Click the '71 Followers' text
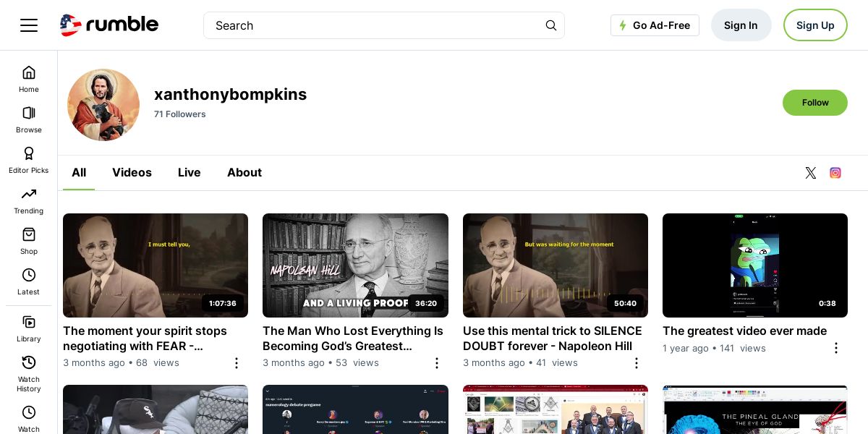The height and width of the screenshot is (434, 868). pyautogui.click(x=180, y=114)
